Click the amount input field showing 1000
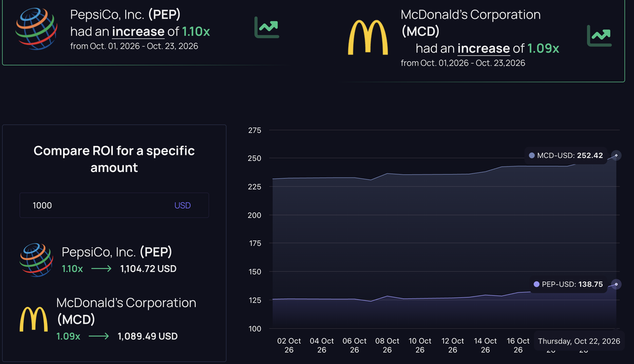Screen dimensions: 634x364 click(x=114, y=206)
